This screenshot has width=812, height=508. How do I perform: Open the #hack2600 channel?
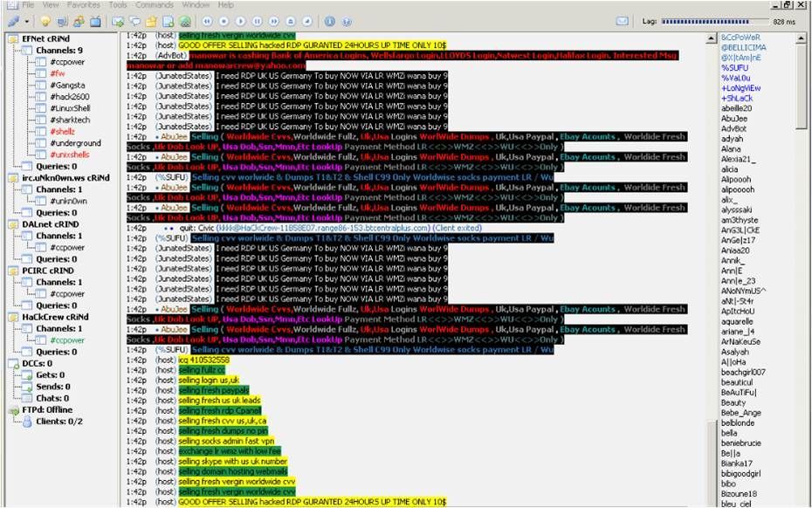(x=69, y=96)
